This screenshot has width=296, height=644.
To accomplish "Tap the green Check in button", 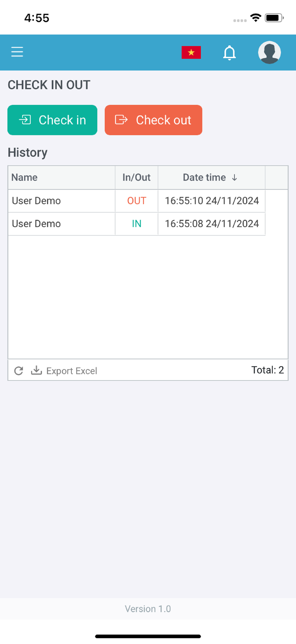I will [x=52, y=120].
